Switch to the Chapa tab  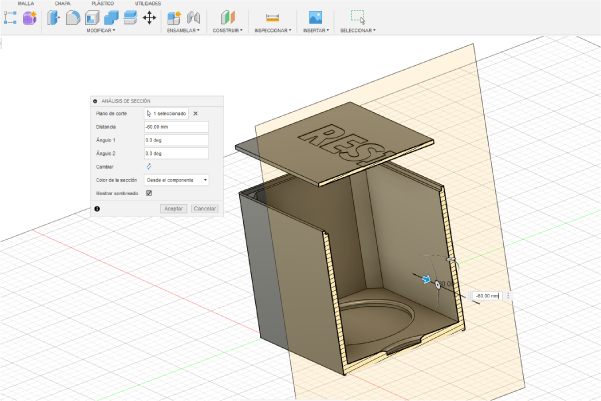(x=62, y=4)
